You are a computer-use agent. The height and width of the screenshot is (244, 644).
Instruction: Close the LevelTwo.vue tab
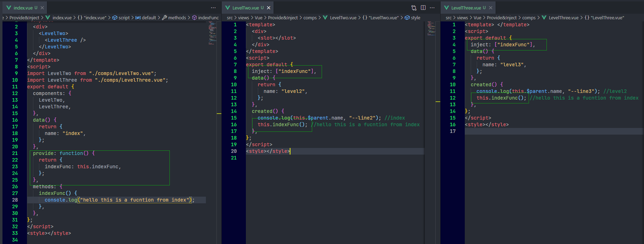click(x=269, y=8)
